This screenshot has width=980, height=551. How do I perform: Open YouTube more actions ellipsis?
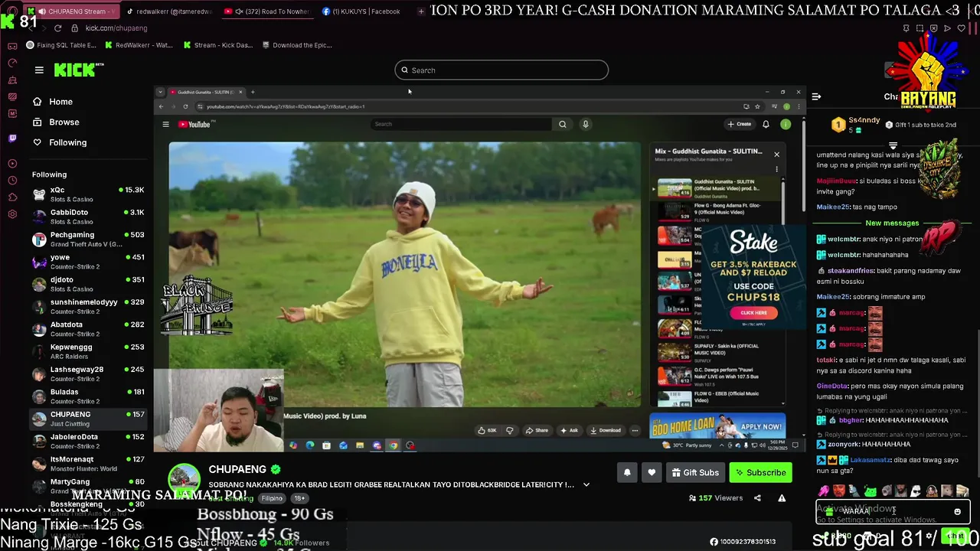tap(635, 430)
